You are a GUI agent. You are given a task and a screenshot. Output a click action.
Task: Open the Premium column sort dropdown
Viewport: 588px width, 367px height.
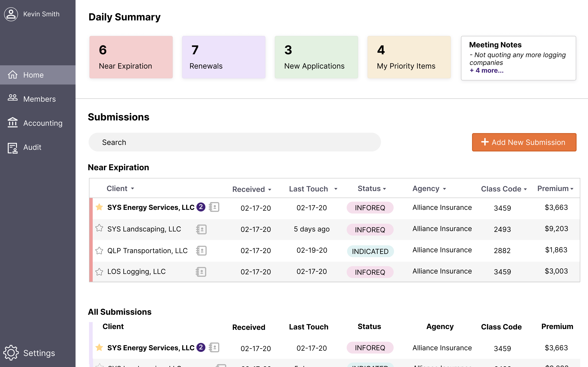(572, 189)
